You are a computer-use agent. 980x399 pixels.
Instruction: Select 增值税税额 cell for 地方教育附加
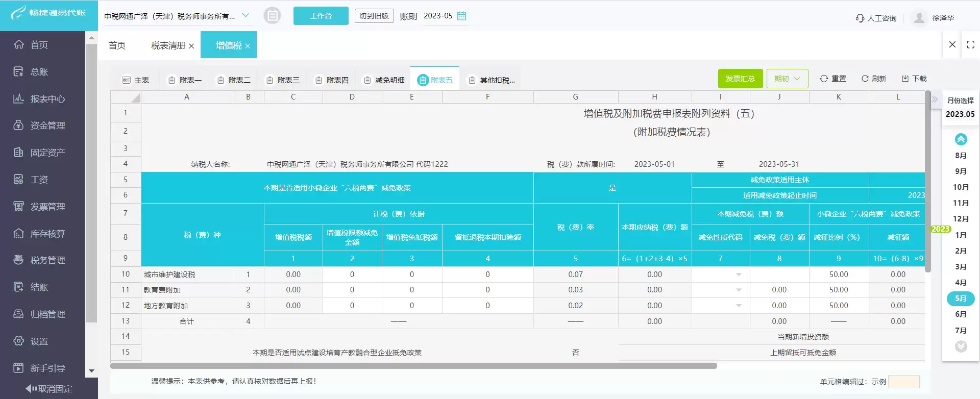pyautogui.click(x=293, y=306)
